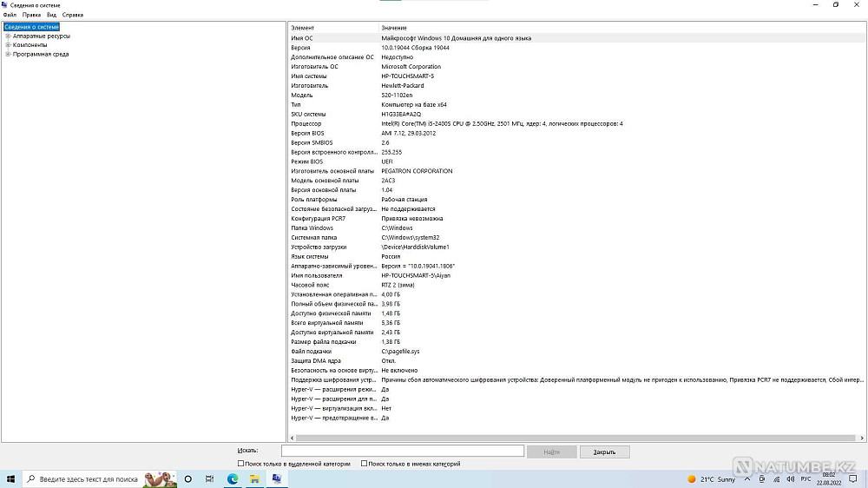Select the Устройство загрузки row
Image resolution: width=868 pixels, height=488 pixels.
pyautogui.click(x=577, y=247)
